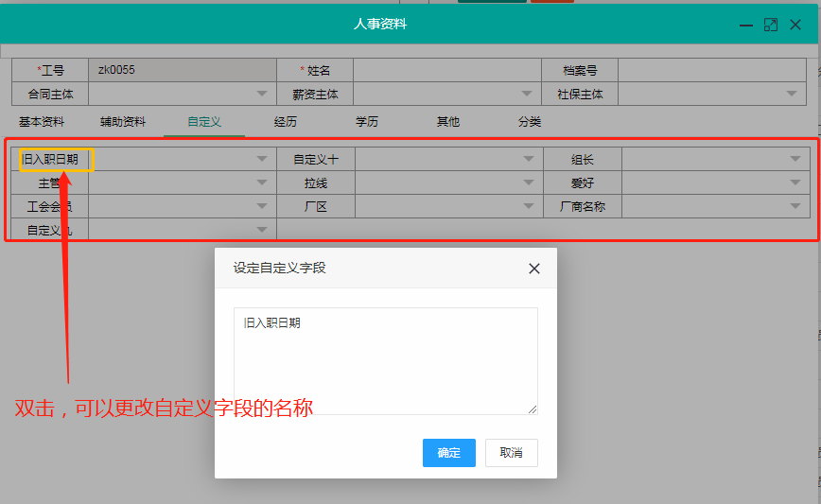
Task: Select the 分类 tab
Action: (x=530, y=122)
